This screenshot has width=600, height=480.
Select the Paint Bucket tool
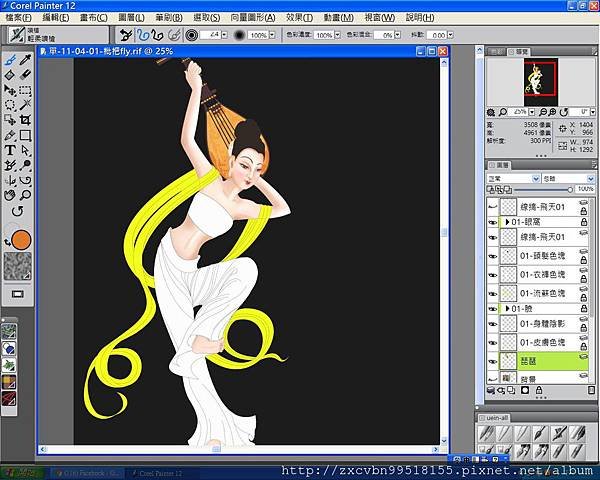(10, 75)
